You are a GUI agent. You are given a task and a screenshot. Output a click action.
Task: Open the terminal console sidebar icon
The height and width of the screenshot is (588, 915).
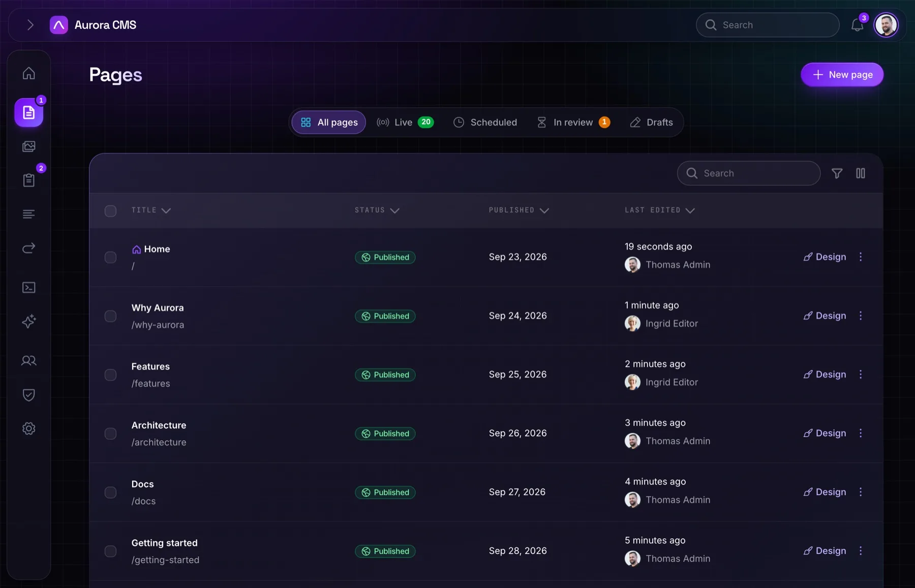pos(29,288)
